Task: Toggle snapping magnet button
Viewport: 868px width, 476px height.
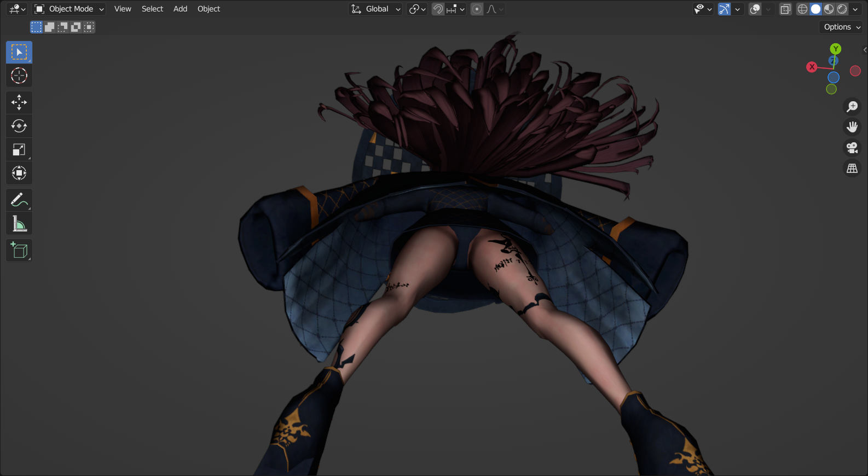Action: 438,9
